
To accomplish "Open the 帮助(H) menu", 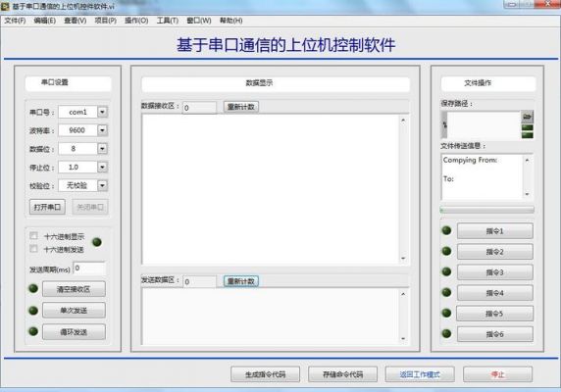I will [x=231, y=21].
